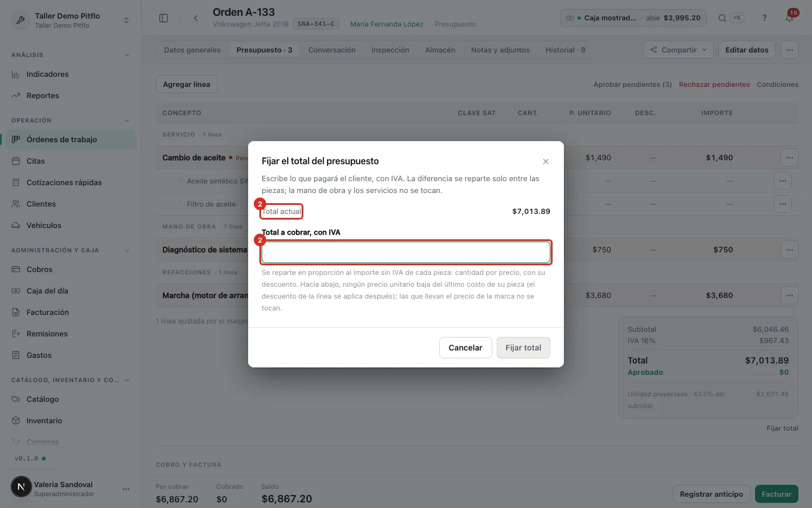Open row menu for Cambio de aceite
Screen dimensions: 812x508
789,157
